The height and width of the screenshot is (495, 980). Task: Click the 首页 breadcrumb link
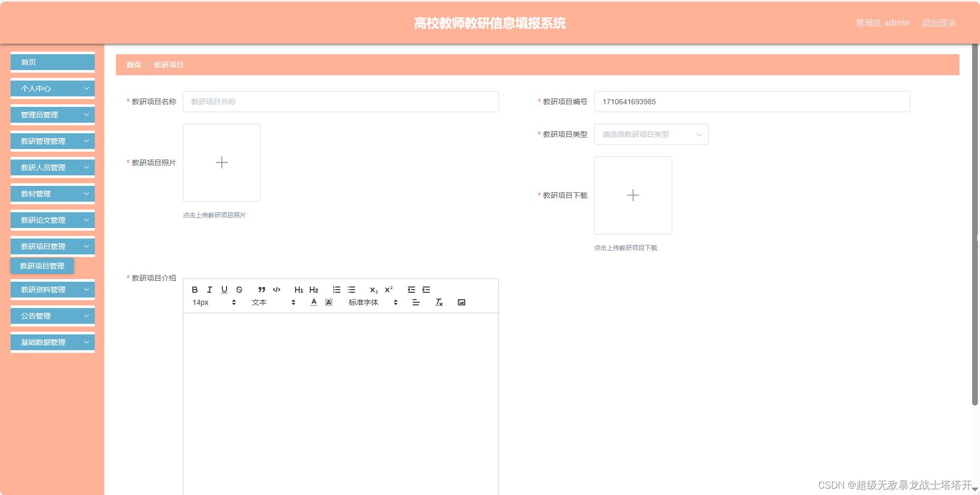[134, 65]
